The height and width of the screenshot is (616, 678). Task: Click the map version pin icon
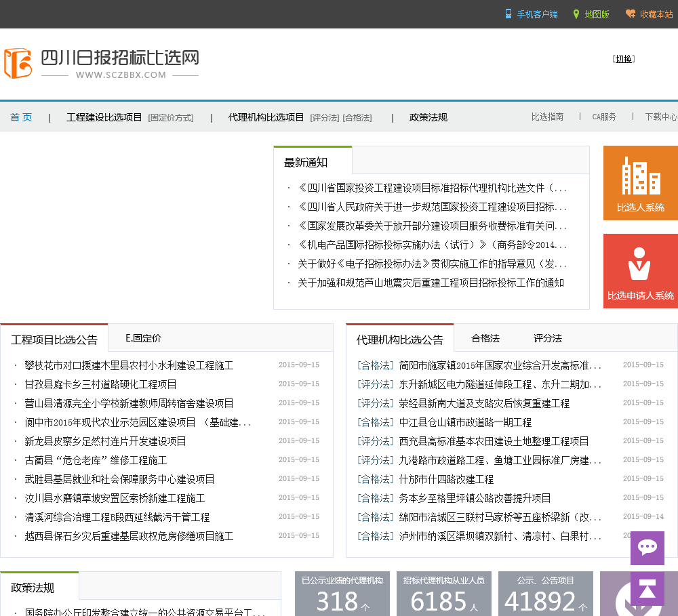pyautogui.click(x=576, y=14)
